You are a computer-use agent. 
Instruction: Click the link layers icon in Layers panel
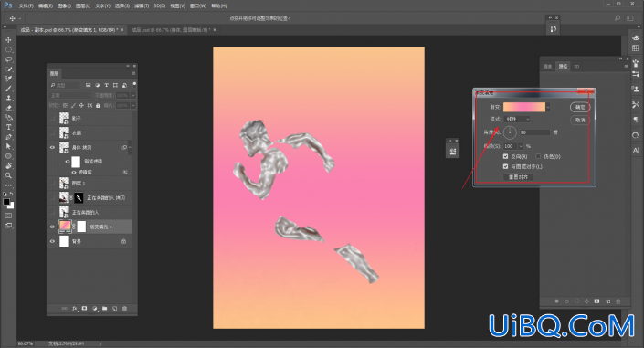(64, 309)
